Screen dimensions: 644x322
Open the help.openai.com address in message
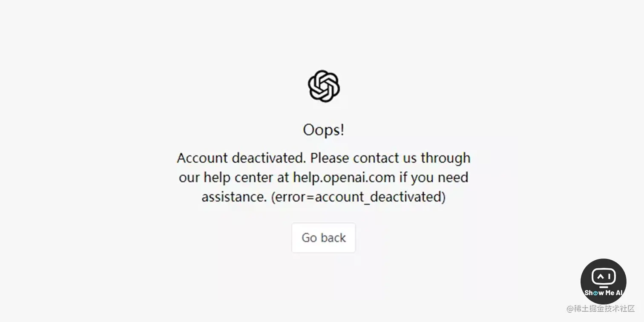coord(344,177)
